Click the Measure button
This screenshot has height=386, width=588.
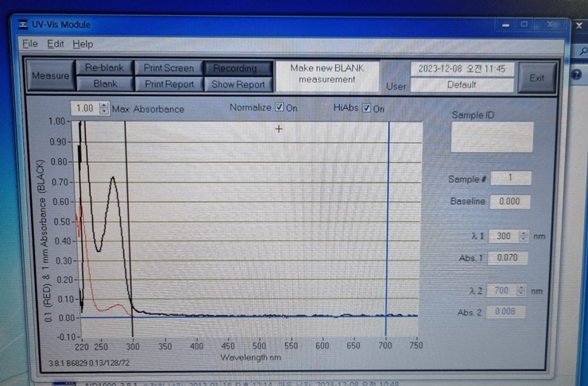click(x=50, y=76)
